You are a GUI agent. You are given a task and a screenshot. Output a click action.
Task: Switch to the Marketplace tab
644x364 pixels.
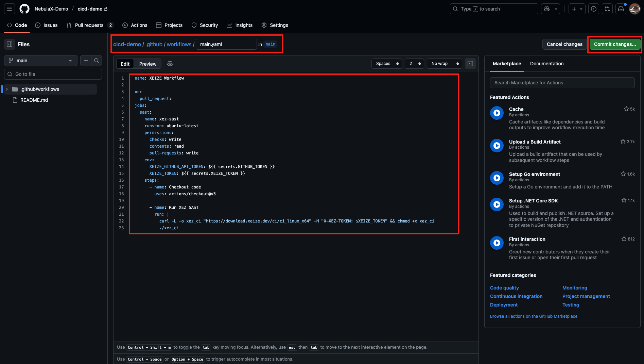click(507, 64)
